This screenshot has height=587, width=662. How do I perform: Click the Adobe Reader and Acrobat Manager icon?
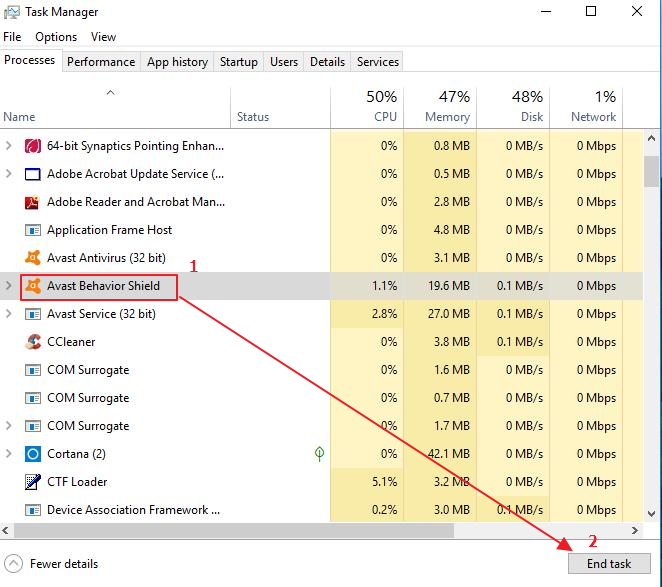click(32, 202)
